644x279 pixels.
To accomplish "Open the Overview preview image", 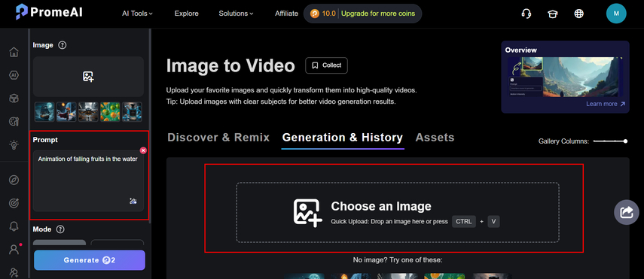I will 565,77.
